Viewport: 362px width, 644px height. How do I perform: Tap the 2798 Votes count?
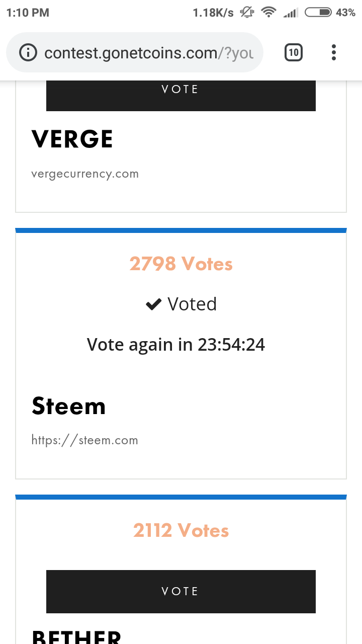tap(181, 264)
